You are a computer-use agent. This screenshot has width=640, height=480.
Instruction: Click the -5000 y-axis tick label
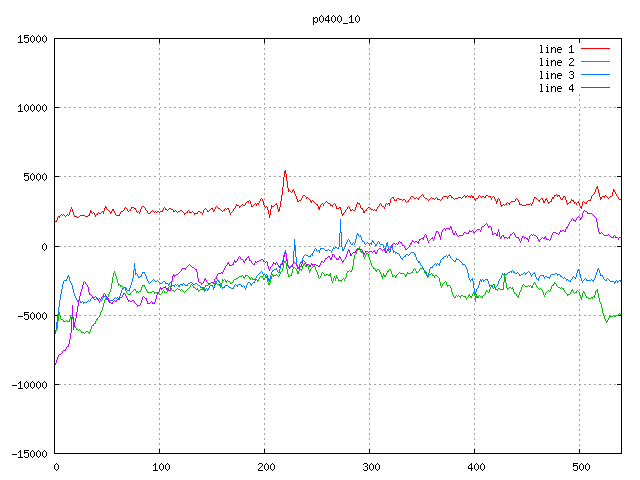tap(31, 315)
